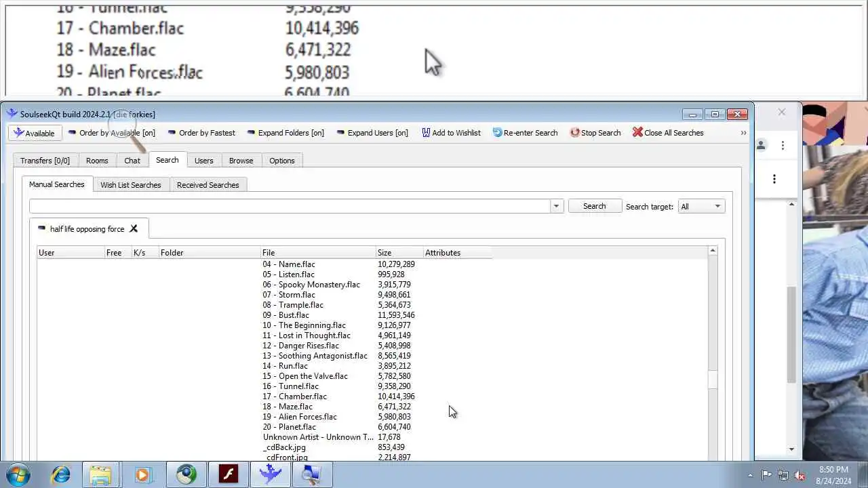Select file 10 - The Beginning.flac

click(x=304, y=325)
